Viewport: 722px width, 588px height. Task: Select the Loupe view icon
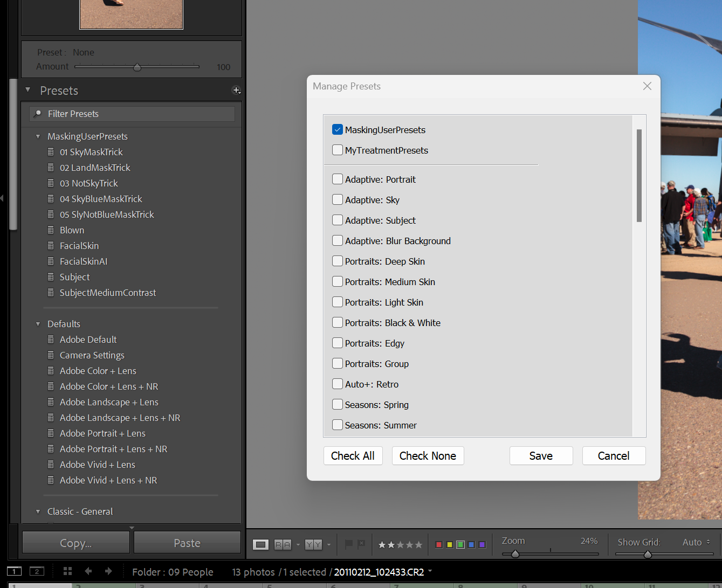click(260, 544)
